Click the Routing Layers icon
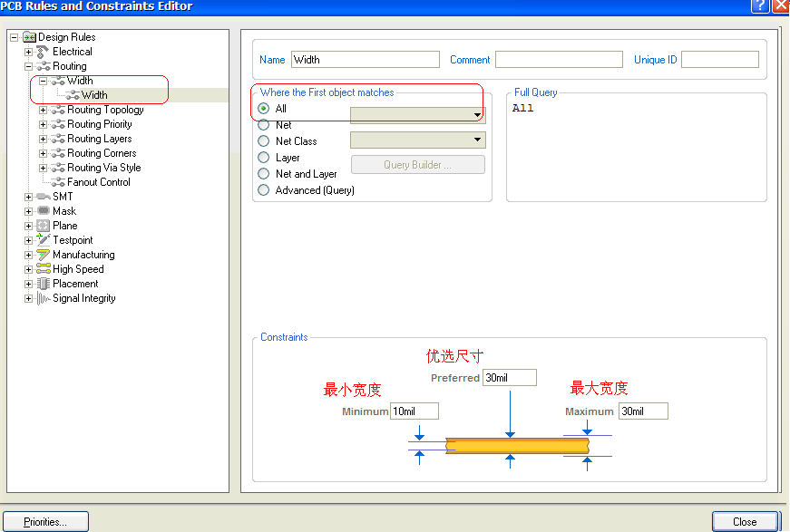Viewport: 790px width, 532px height. [58, 139]
